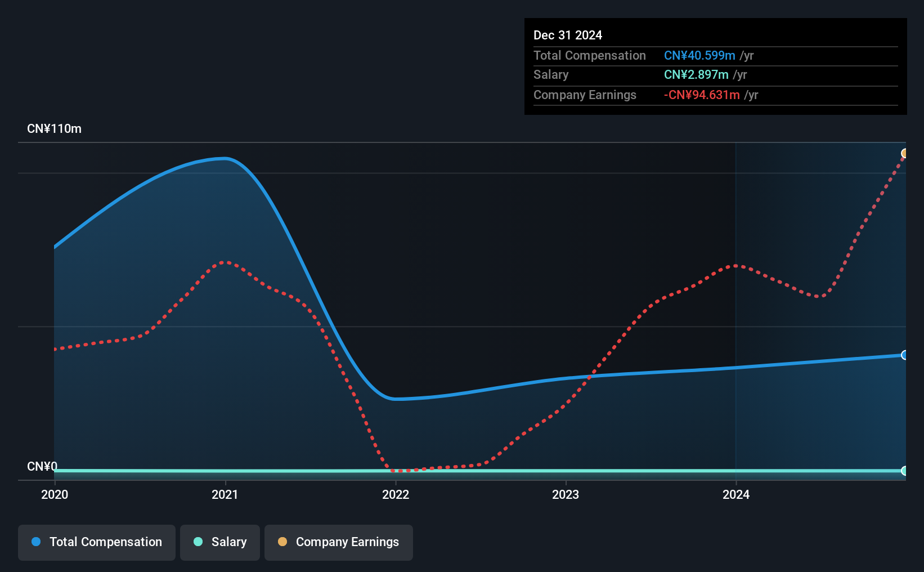Viewport: 924px width, 572px height.
Task: Click the CN¥40.599m total compensation value
Action: coord(699,55)
